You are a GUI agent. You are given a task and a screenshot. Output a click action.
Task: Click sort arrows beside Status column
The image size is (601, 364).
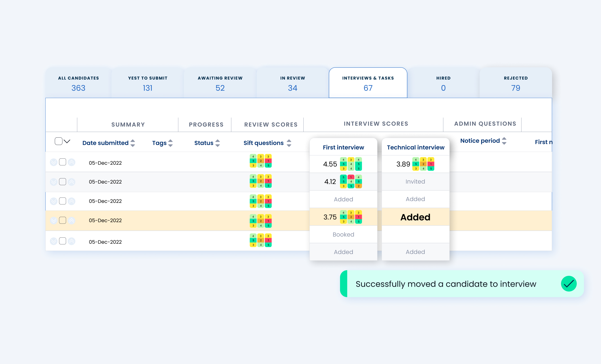[x=218, y=143]
